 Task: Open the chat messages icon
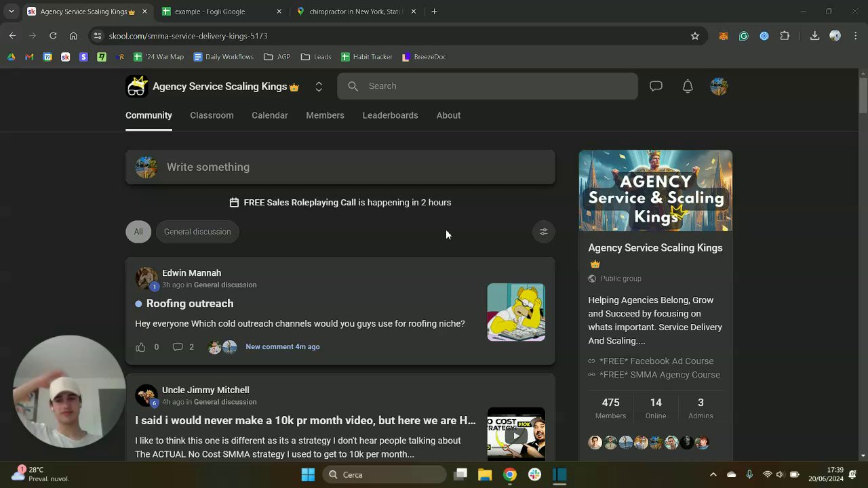(656, 86)
